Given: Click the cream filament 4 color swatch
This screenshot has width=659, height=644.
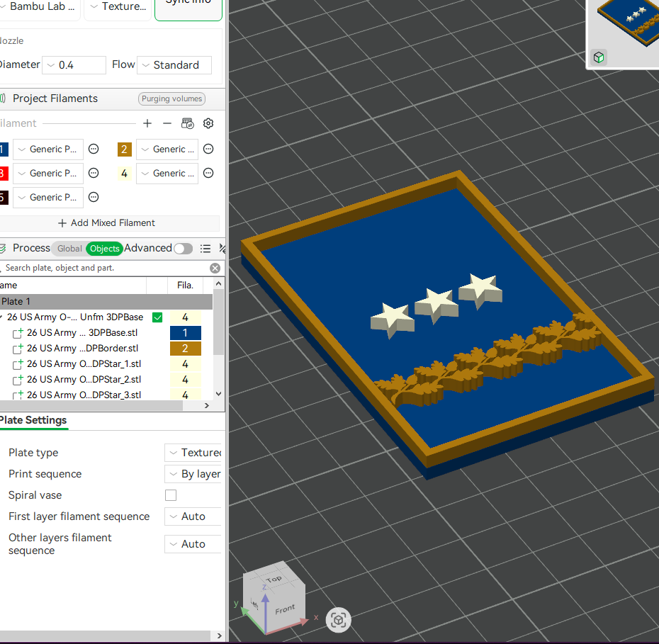Looking at the screenshot, I should coord(125,173).
